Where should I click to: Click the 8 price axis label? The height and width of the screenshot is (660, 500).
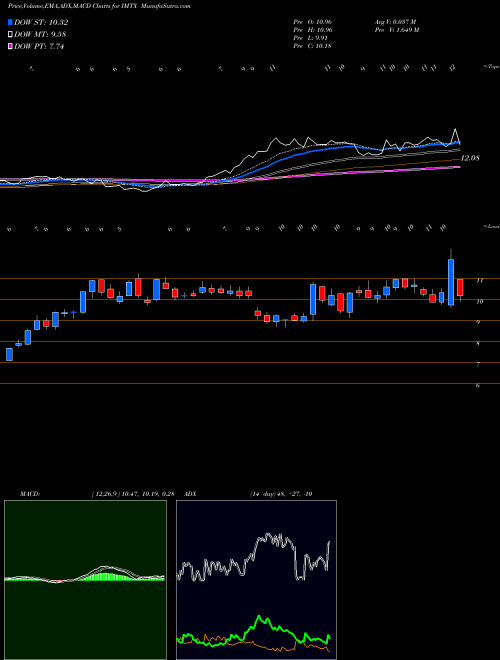point(478,343)
